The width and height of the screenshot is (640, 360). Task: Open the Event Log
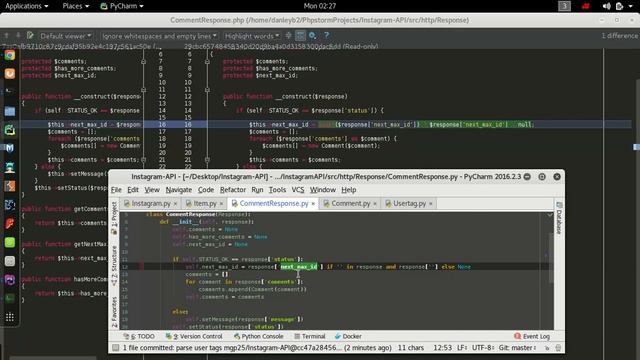pos(532,336)
